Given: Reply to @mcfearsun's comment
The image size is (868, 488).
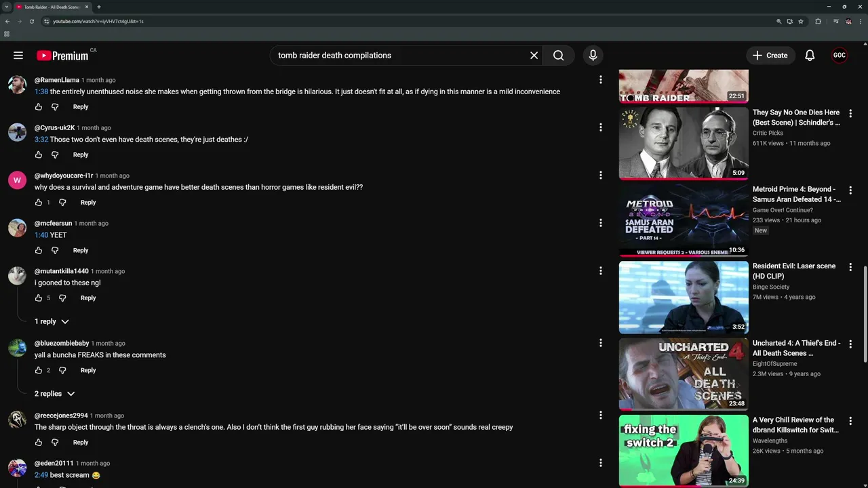Looking at the screenshot, I should (81, 250).
